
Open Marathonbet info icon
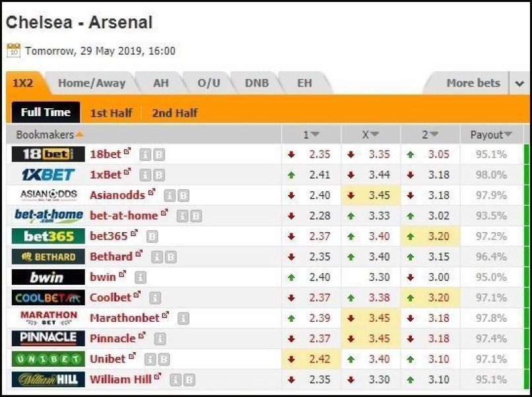(x=183, y=319)
